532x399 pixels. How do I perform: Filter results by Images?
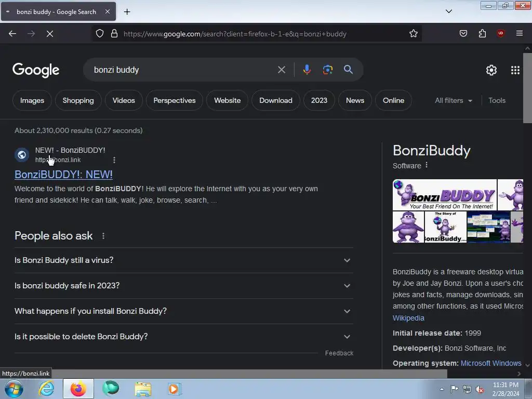tap(32, 100)
